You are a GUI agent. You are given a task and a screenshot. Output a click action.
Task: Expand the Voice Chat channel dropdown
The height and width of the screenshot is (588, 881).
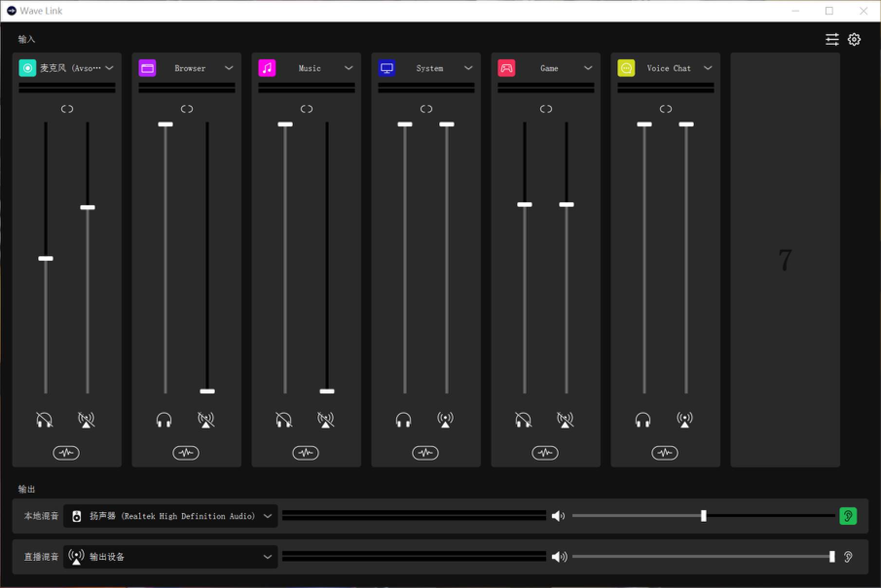[x=708, y=68]
